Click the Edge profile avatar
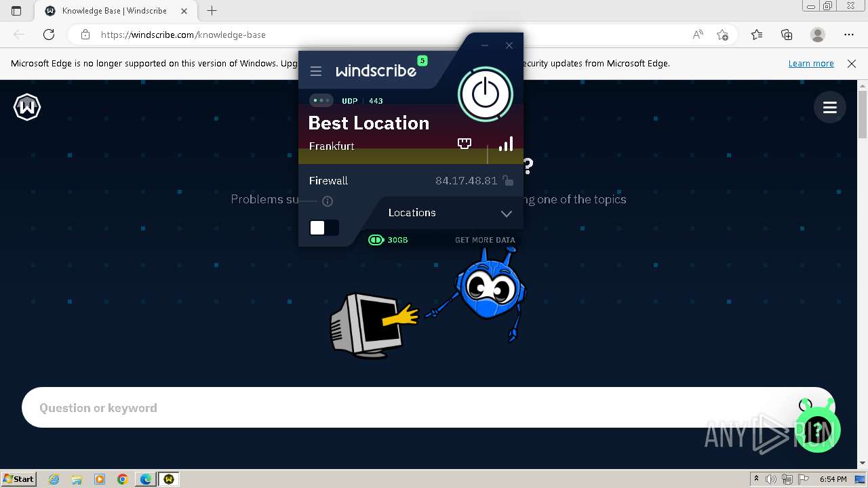 (x=818, y=35)
